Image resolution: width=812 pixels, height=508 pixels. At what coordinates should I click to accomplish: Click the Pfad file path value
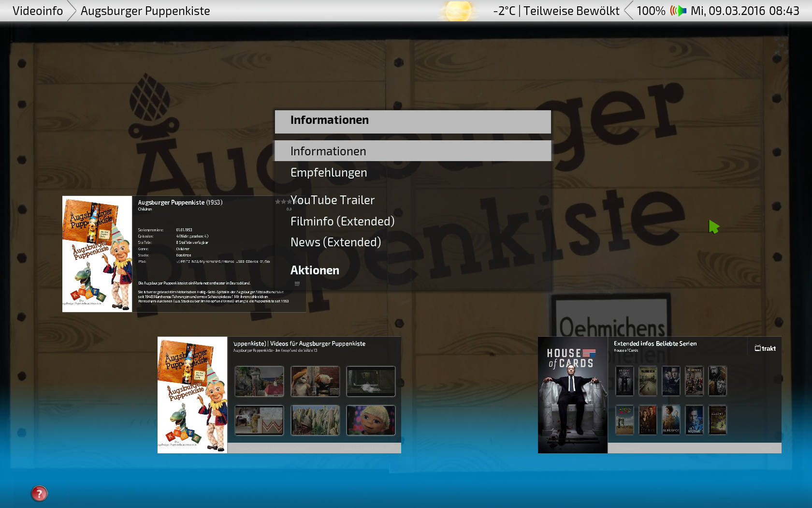223,261
